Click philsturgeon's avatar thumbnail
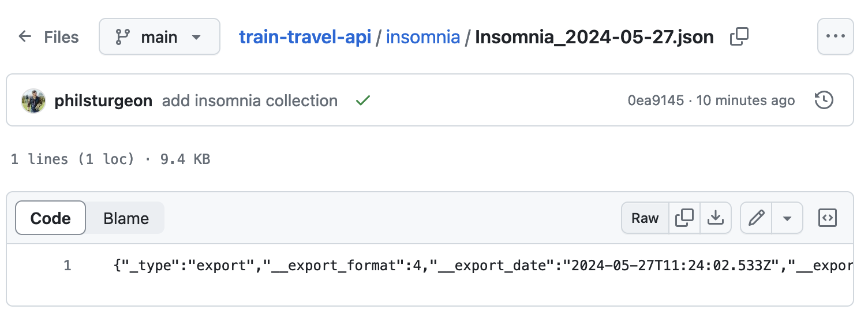This screenshot has height=328, width=868. tap(33, 101)
